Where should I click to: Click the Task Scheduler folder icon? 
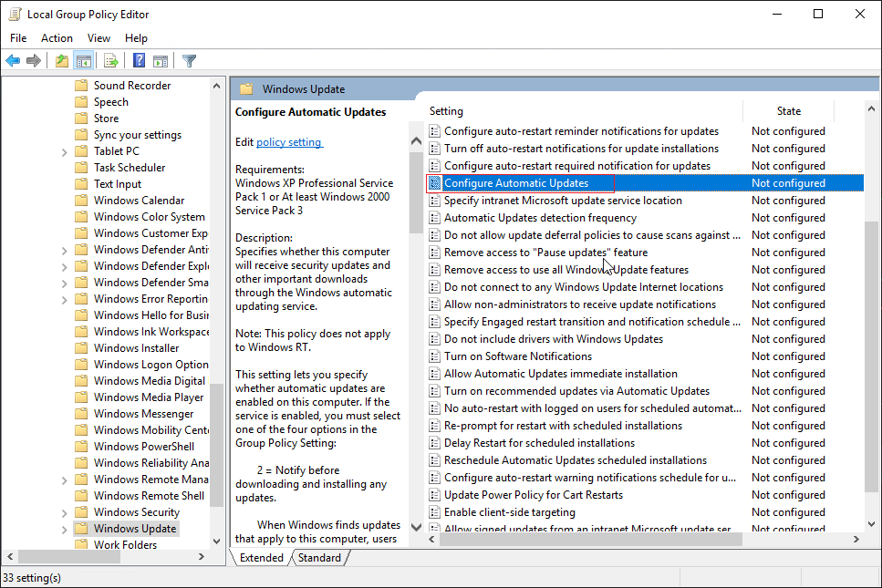[x=81, y=168]
